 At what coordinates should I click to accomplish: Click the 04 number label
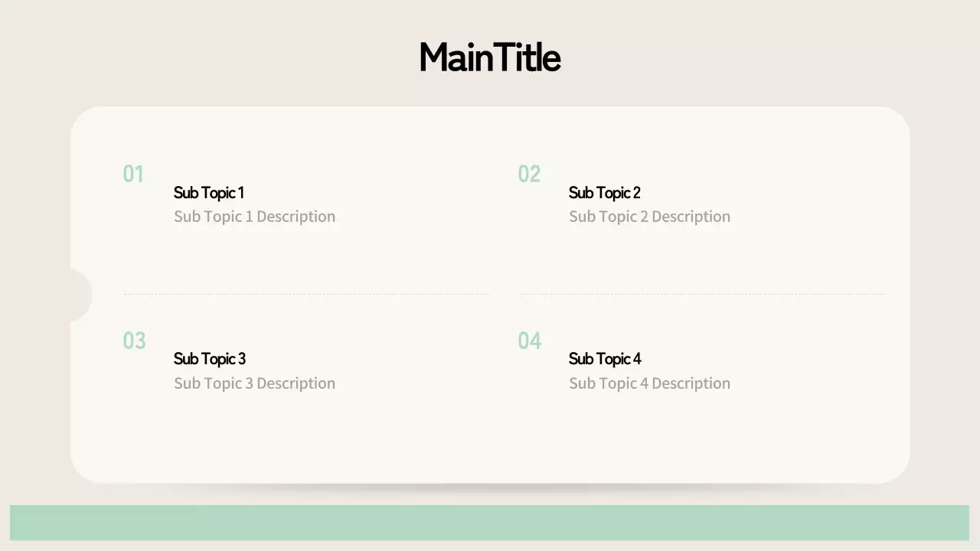pyautogui.click(x=530, y=341)
